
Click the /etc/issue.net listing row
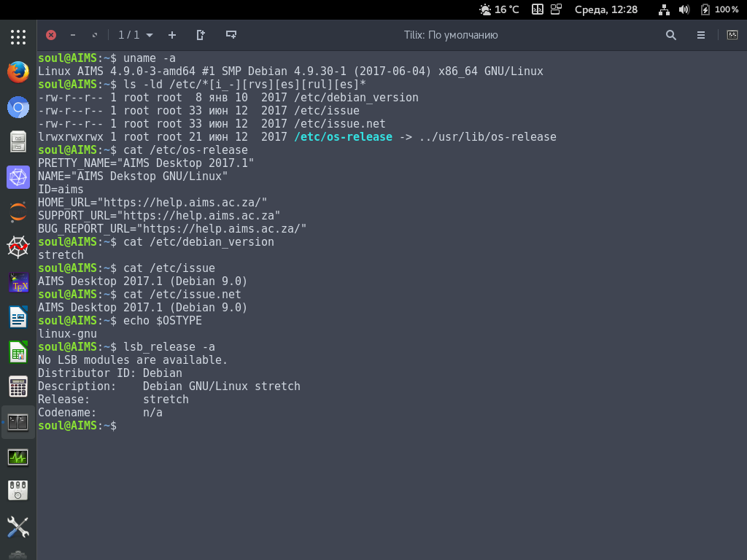(x=212, y=124)
